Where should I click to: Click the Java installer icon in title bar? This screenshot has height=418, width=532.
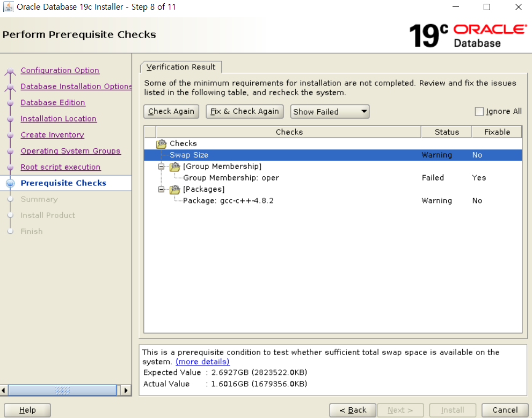click(x=8, y=7)
